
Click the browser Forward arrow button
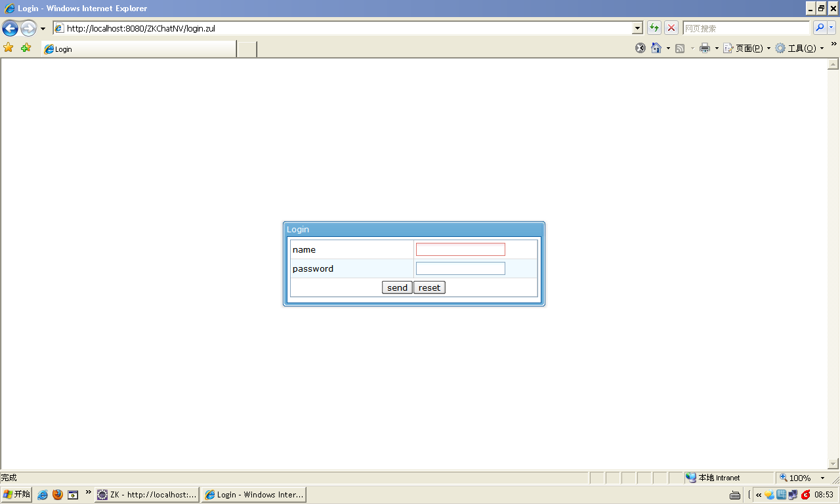[x=28, y=28]
